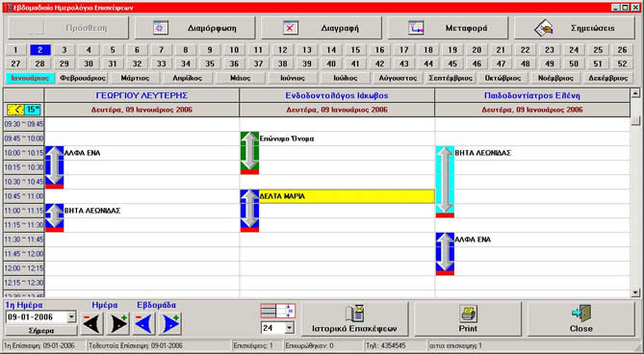Click the Close door button

click(x=580, y=318)
